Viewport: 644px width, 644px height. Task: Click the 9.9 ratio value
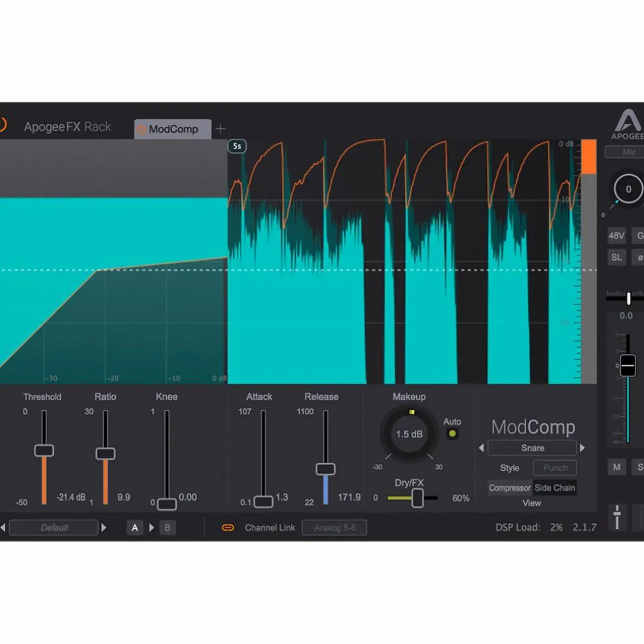(x=124, y=497)
